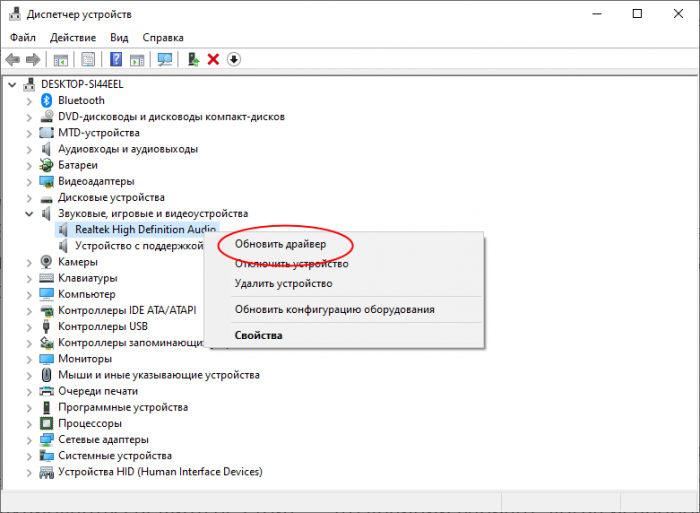The image size is (700, 513).
Task: Click the update driver toolbar icon
Action: tap(193, 59)
